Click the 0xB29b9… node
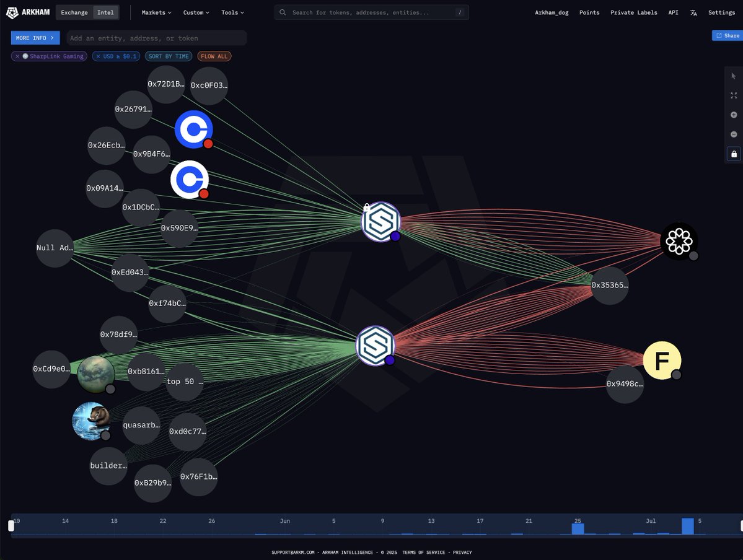 tap(152, 483)
